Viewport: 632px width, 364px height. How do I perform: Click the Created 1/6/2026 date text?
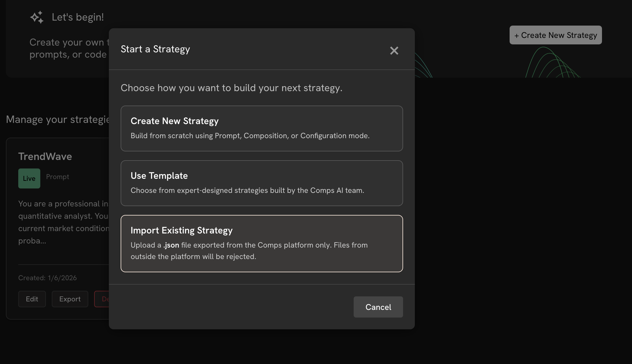pos(47,278)
